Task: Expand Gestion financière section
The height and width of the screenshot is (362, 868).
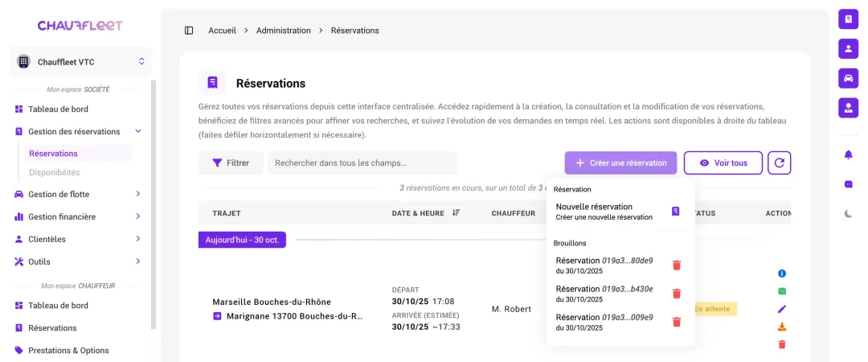Action: click(x=77, y=216)
